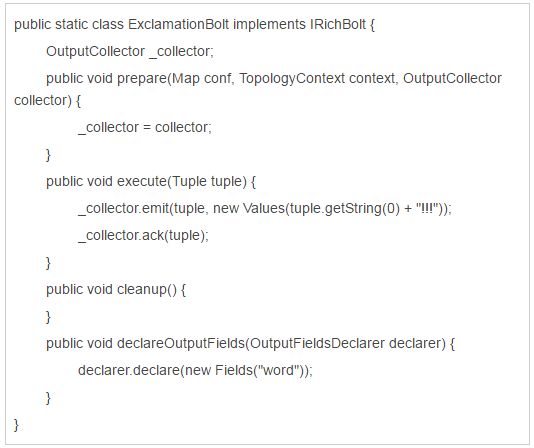Image resolution: width=534 pixels, height=448 pixels.
Task: Click the final closing brace of the class
Action: [x=16, y=425]
